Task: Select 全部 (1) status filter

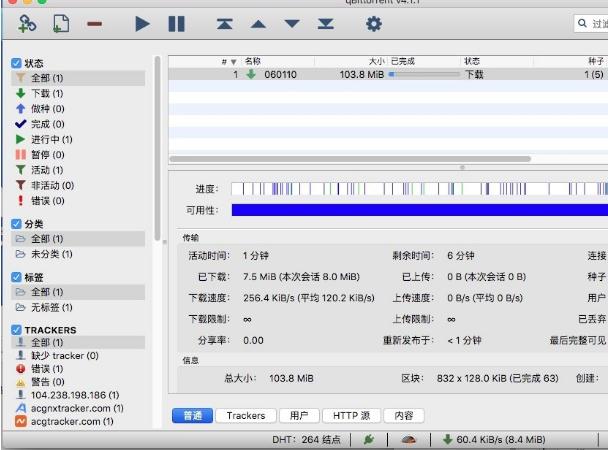Action: [x=78, y=78]
